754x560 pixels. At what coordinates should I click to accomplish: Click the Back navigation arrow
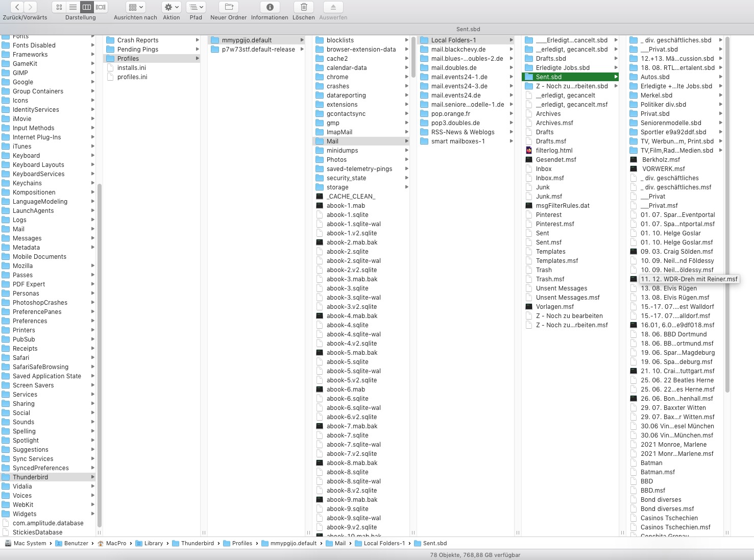coord(17,7)
